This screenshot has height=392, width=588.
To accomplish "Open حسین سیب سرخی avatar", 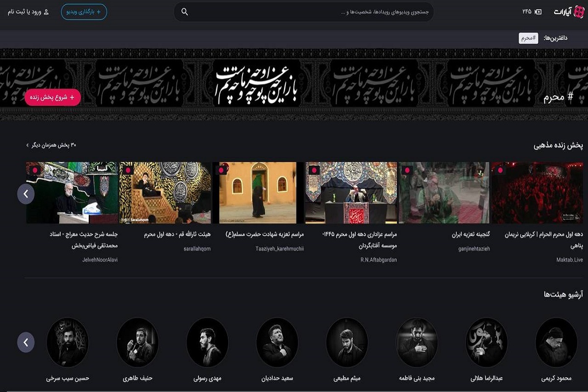I will click(68, 343).
